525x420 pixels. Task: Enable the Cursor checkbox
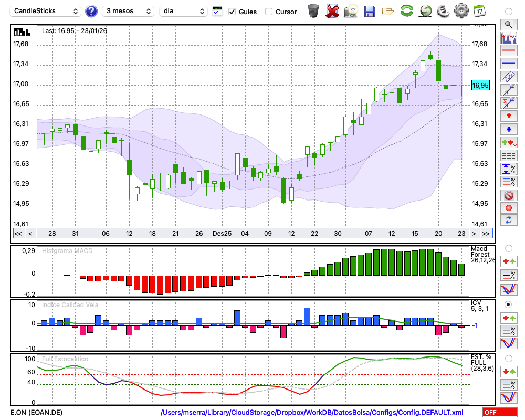[x=269, y=12]
